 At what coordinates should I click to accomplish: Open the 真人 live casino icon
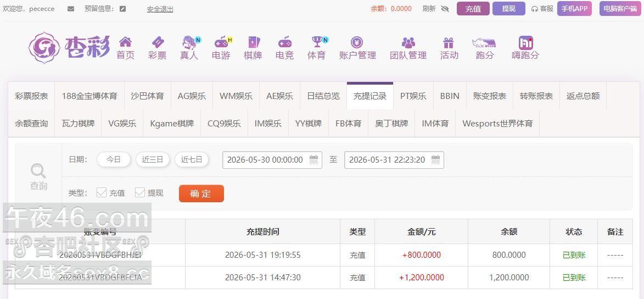(189, 42)
